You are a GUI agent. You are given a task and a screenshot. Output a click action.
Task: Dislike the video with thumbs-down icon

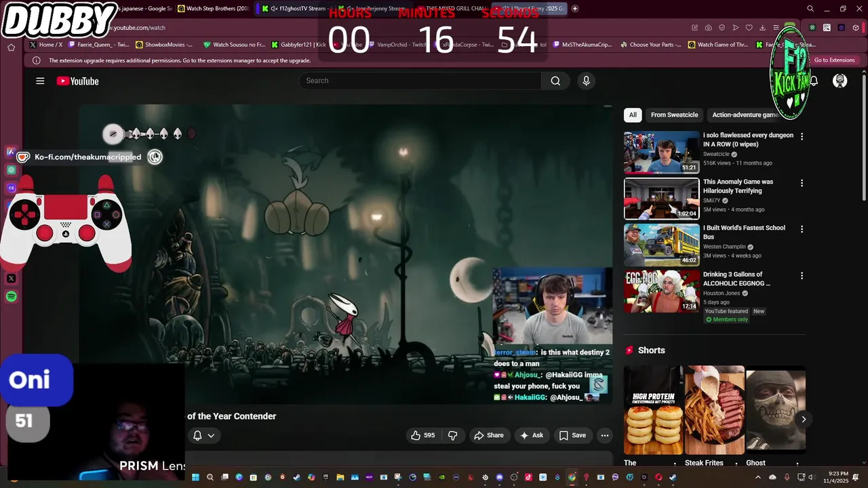pyautogui.click(x=453, y=435)
